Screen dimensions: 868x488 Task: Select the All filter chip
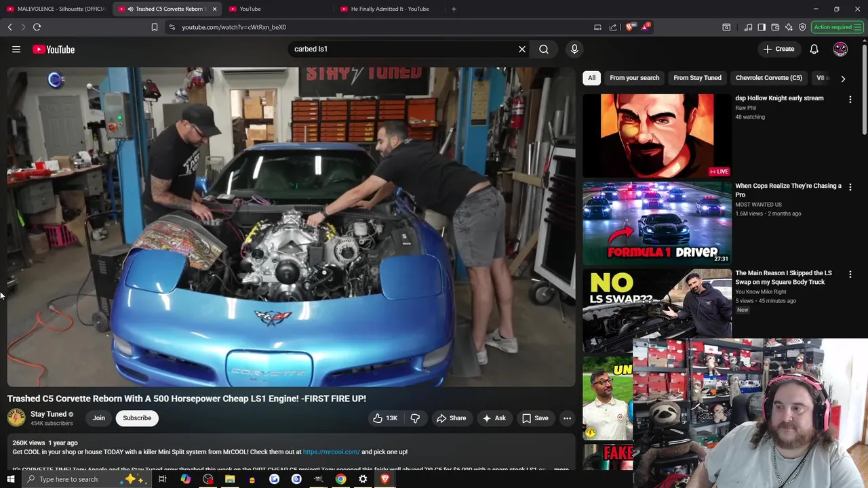[591, 78]
